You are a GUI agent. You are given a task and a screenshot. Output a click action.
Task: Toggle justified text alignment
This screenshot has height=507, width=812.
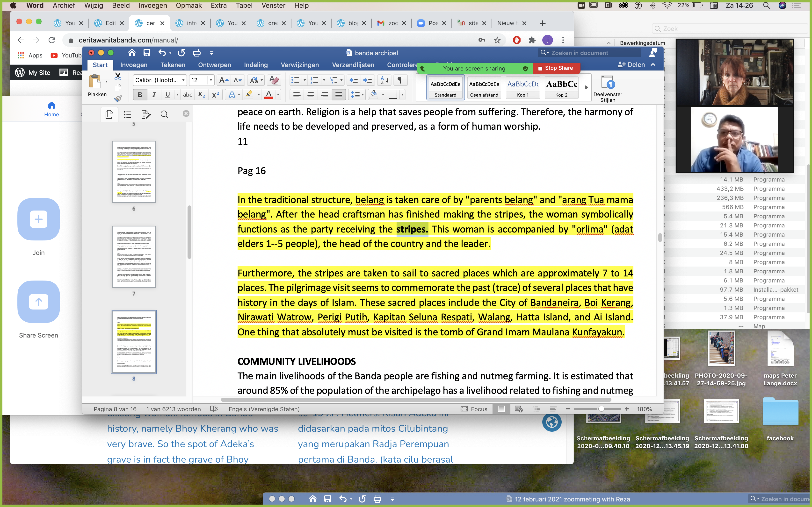click(339, 95)
